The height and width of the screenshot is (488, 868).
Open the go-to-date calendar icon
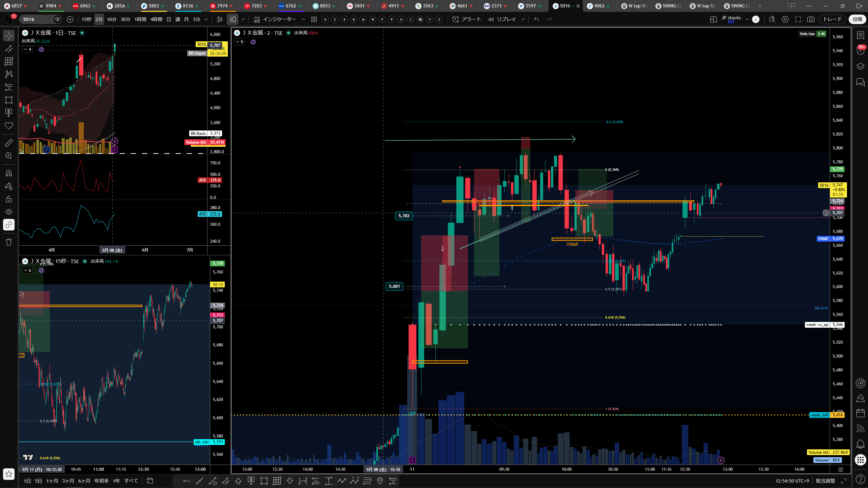[x=150, y=481]
